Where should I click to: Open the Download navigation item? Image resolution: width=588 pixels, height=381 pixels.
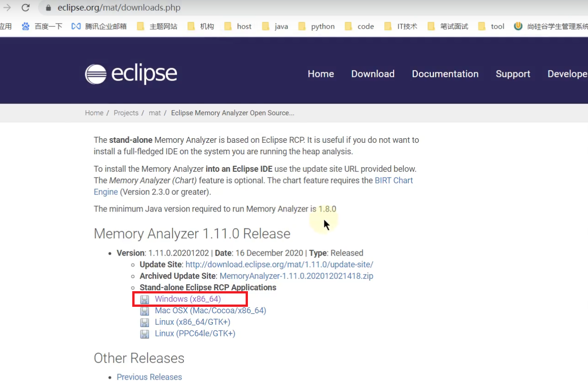[x=373, y=74]
